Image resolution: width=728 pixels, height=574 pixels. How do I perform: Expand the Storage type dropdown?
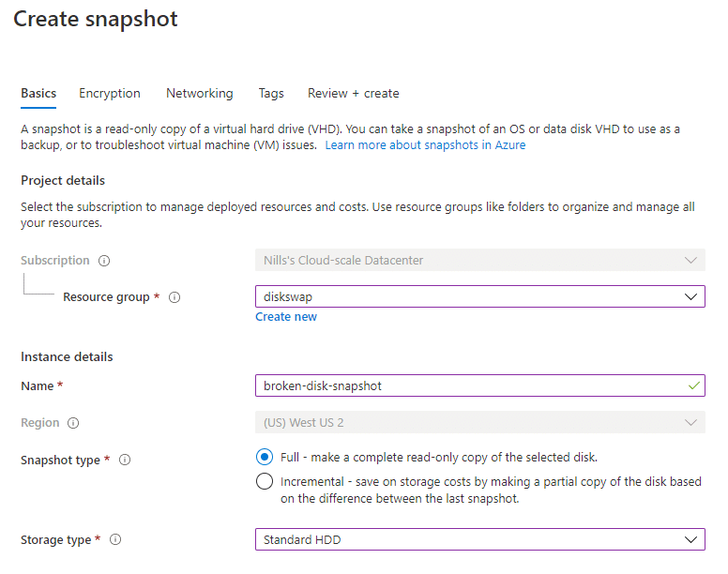[x=479, y=540]
